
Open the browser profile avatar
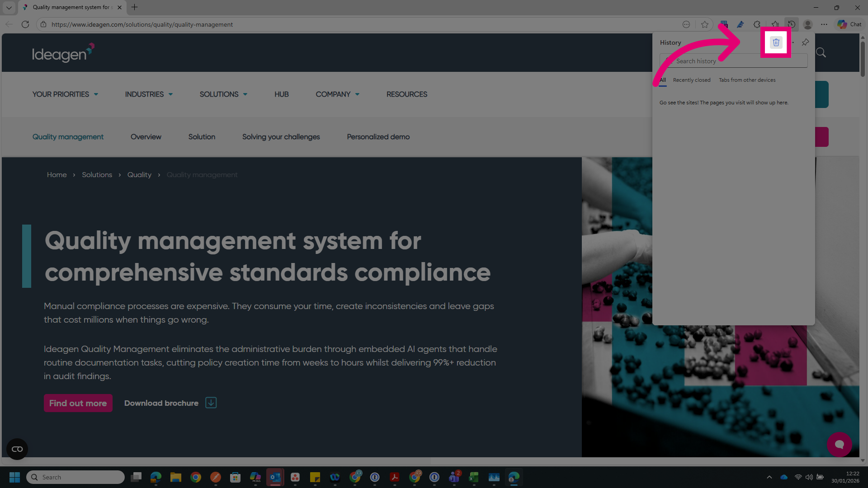[x=808, y=24]
